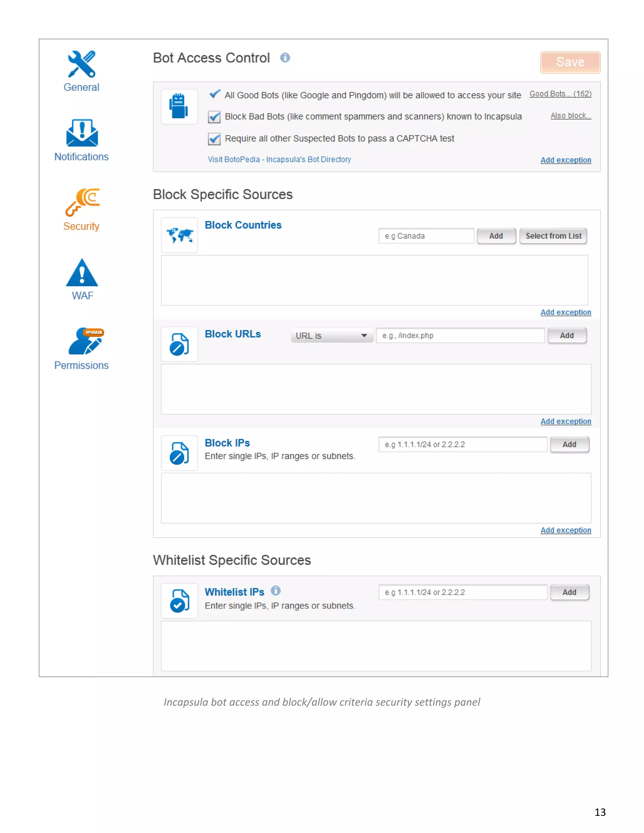644x833 pixels.
Task: Click the world map Block Countries icon
Action: click(180, 235)
